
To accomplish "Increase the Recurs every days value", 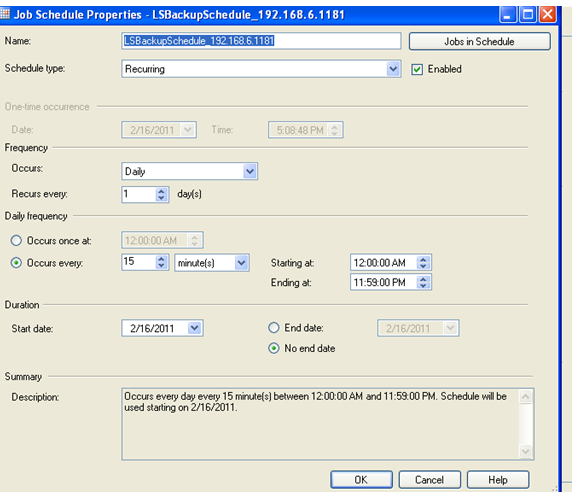I will tap(161, 191).
